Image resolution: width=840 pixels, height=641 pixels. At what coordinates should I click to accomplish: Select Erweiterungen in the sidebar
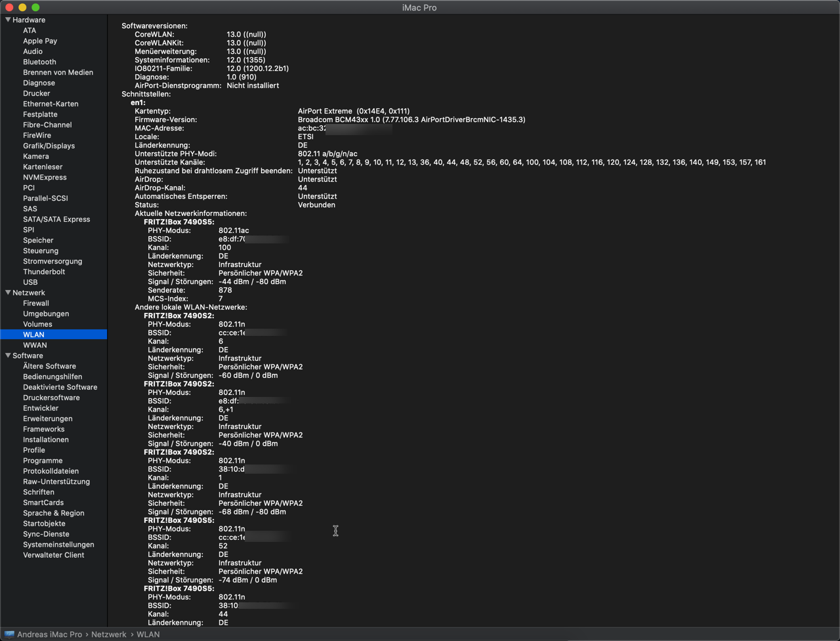coord(48,419)
